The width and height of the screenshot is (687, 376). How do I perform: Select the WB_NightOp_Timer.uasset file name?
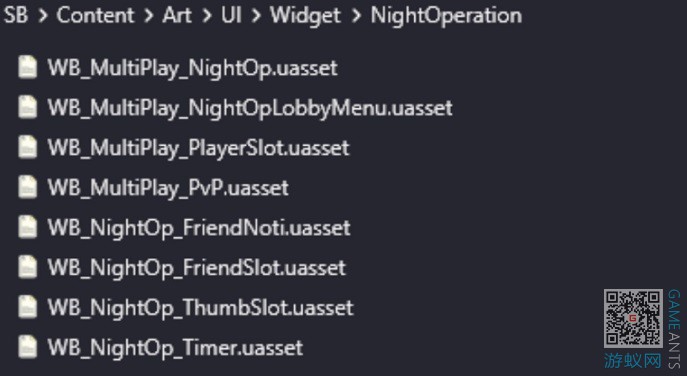click(x=175, y=348)
